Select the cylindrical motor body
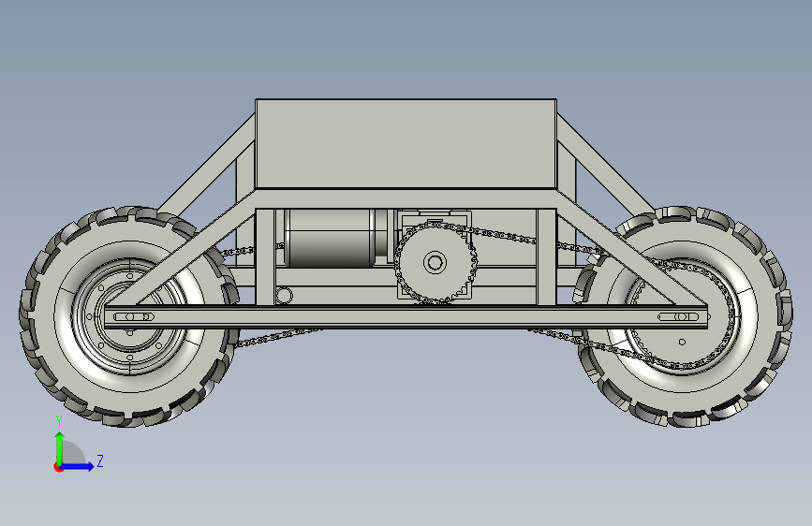This screenshot has height=526, width=812. [330, 239]
